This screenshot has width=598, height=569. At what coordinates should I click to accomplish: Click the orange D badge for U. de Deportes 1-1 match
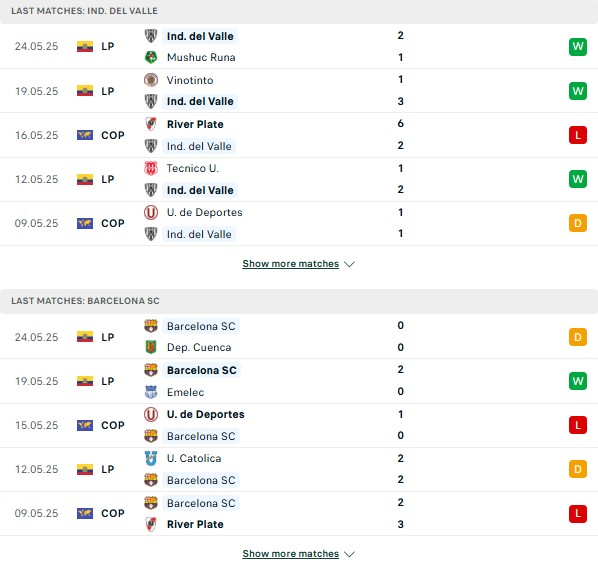tap(578, 223)
